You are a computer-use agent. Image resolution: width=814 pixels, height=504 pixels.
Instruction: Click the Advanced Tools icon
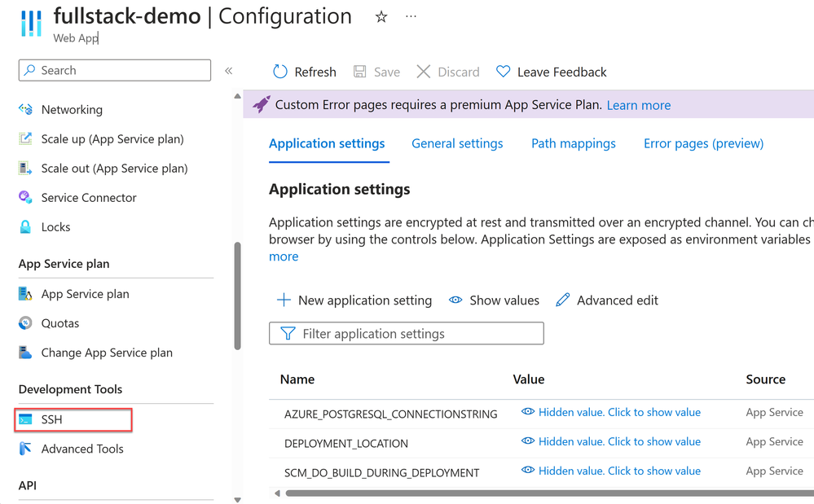click(x=25, y=449)
